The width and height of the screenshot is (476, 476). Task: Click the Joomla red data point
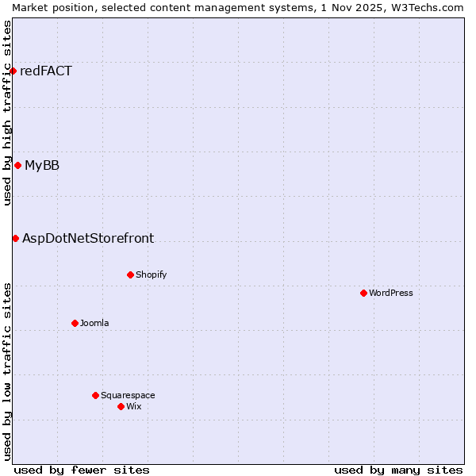point(75,323)
